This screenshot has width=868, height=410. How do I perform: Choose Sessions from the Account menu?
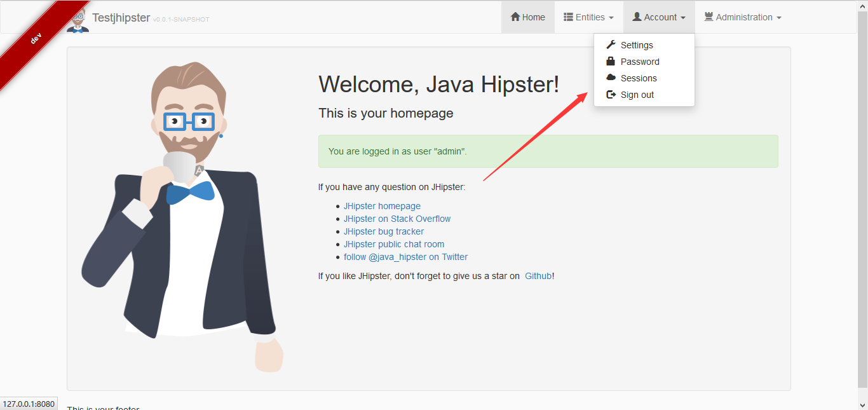click(644, 78)
